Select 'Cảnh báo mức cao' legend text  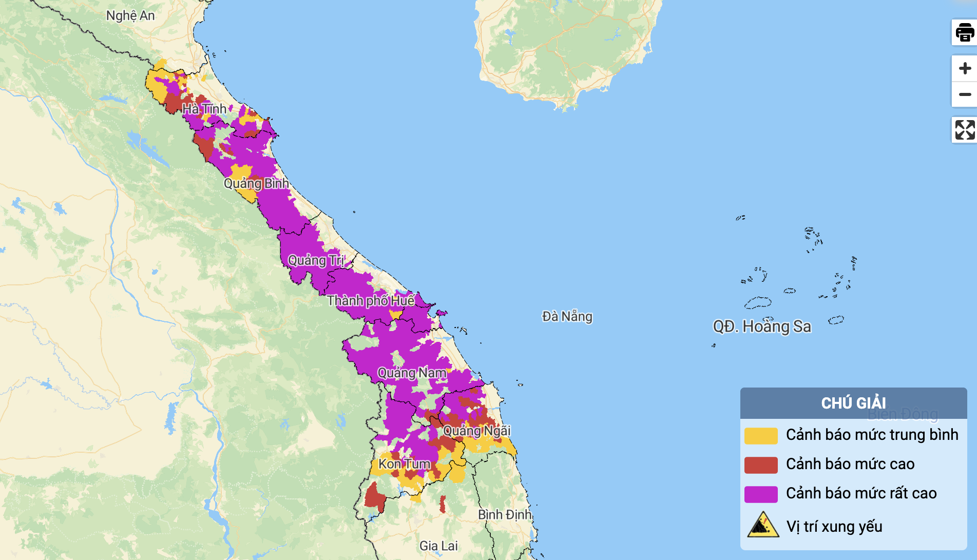[850, 464]
